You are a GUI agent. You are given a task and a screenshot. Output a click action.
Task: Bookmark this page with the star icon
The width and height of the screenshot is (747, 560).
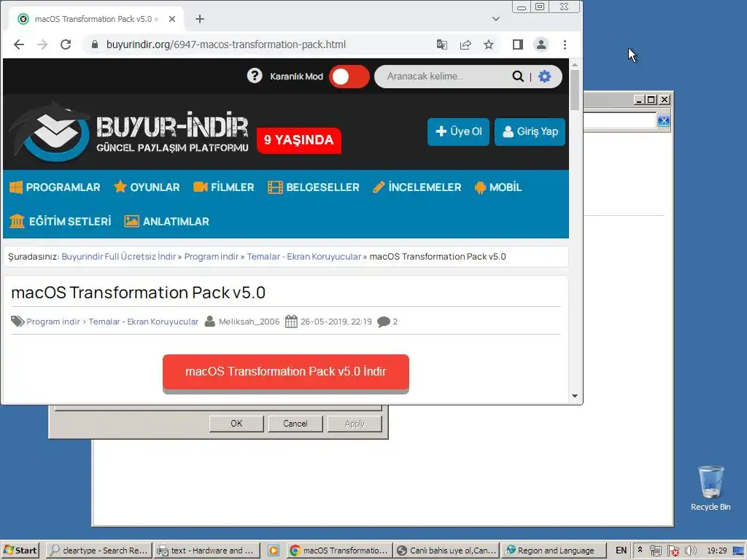click(489, 44)
